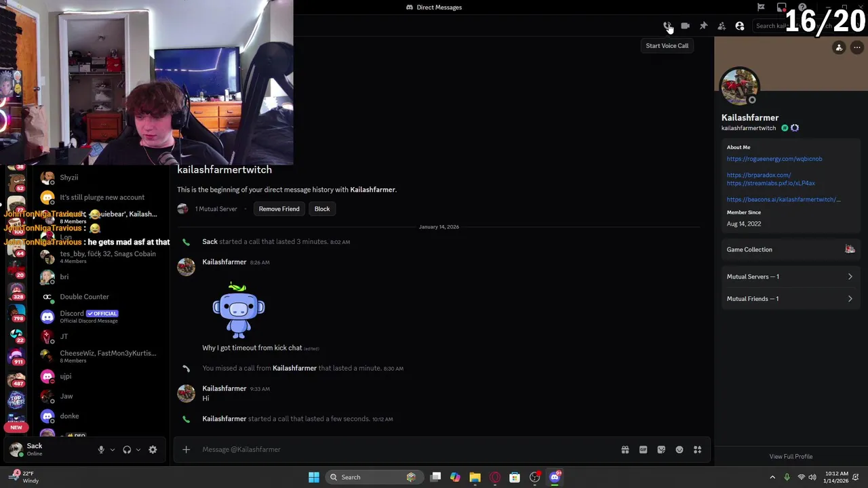Screen dimensions: 868x488
Task: Click View Full Profile
Action: pyautogui.click(x=791, y=457)
